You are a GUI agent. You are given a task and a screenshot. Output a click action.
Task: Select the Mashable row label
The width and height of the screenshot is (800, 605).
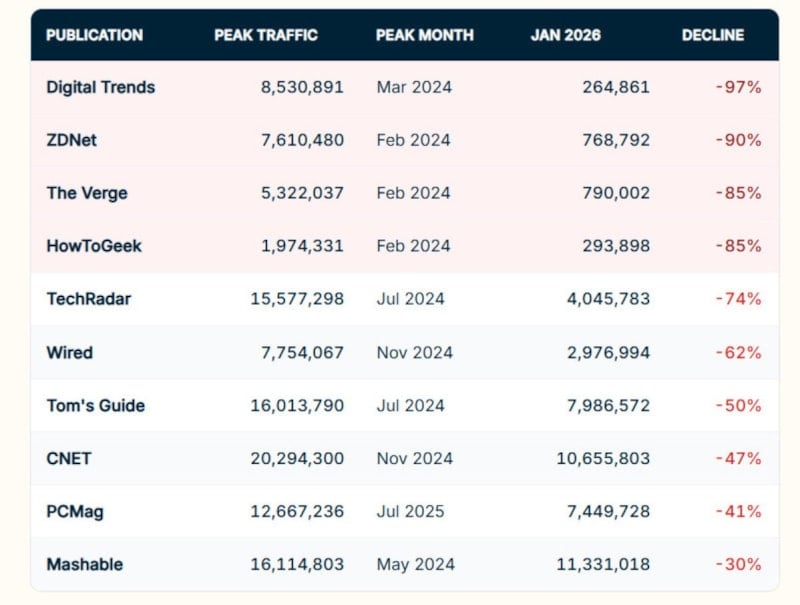coord(84,564)
